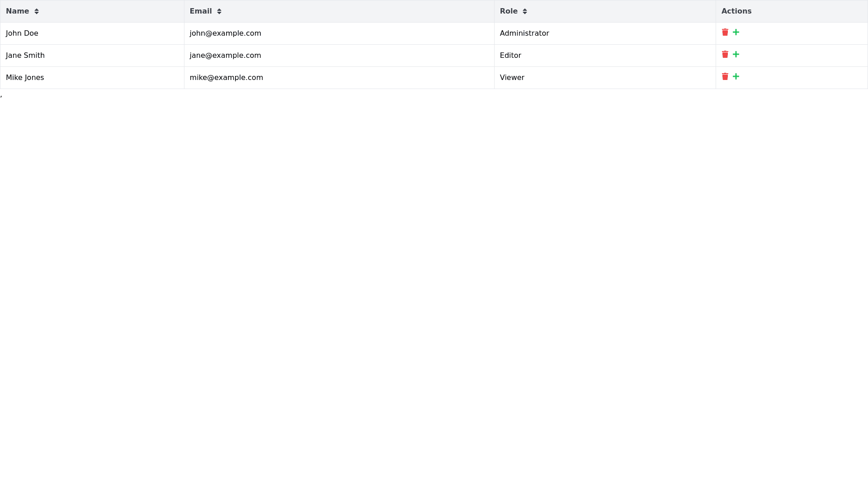868x488 pixels.
Task: Delete the John Doe row
Action: (725, 32)
